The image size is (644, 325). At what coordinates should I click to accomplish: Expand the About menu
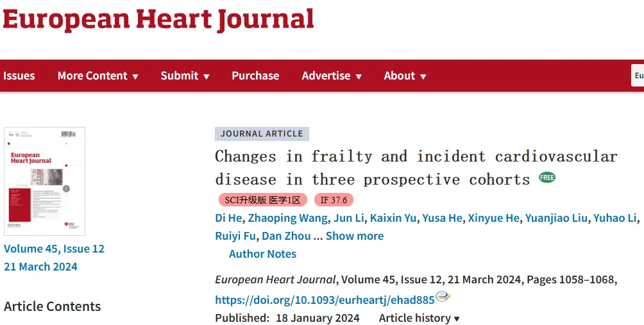pos(405,76)
